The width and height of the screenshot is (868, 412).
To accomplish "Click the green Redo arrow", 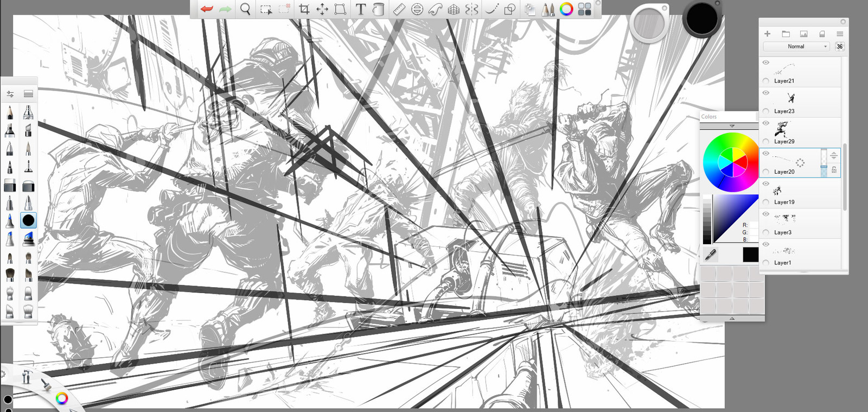I will point(225,9).
